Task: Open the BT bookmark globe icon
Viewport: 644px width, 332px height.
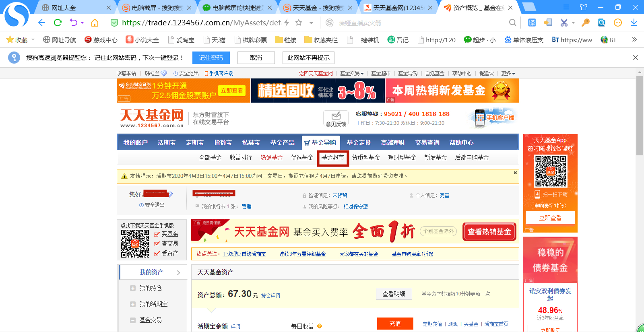Action: pyautogui.click(x=604, y=40)
